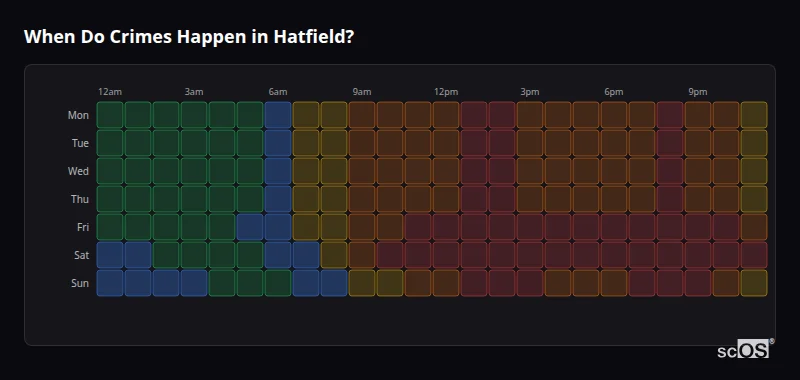Select the Friday 11pm orange cell
This screenshot has width=800, height=380.
pyautogui.click(x=754, y=227)
